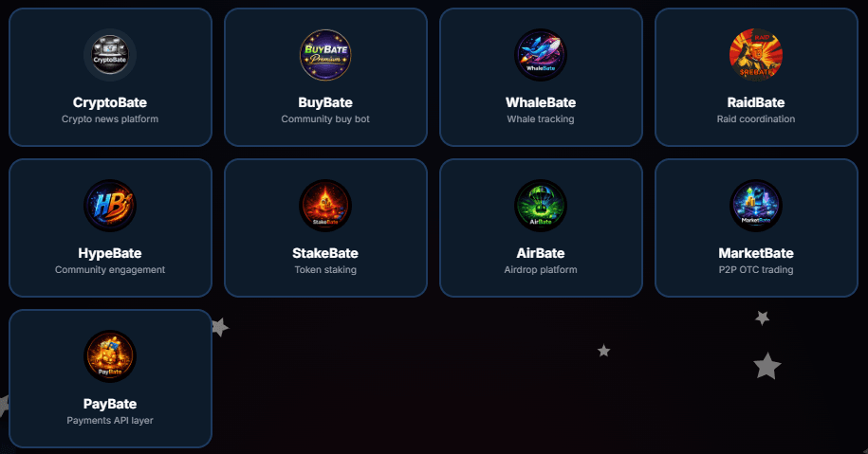Open the CryptoBate title link
Screen dimensions: 868x454
click(x=110, y=102)
